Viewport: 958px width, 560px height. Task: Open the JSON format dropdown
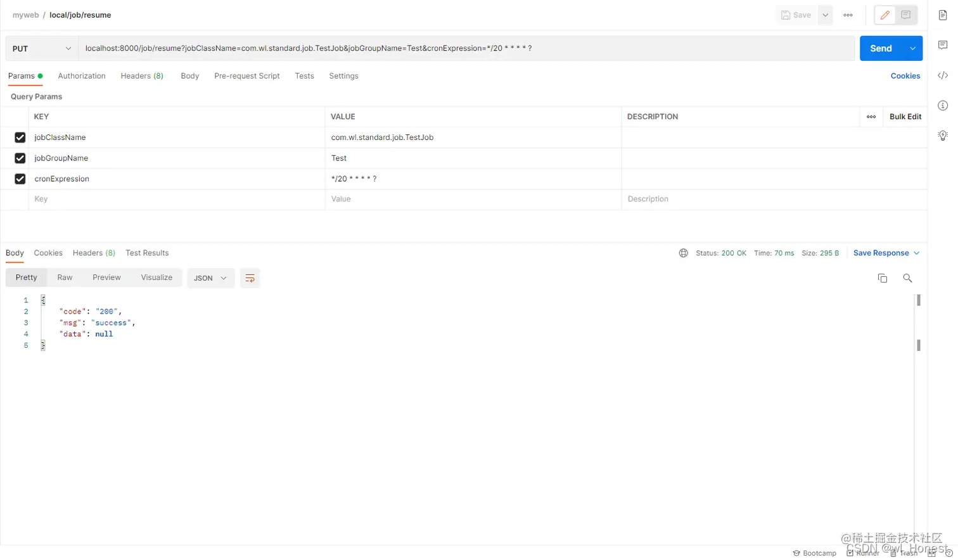(x=210, y=278)
